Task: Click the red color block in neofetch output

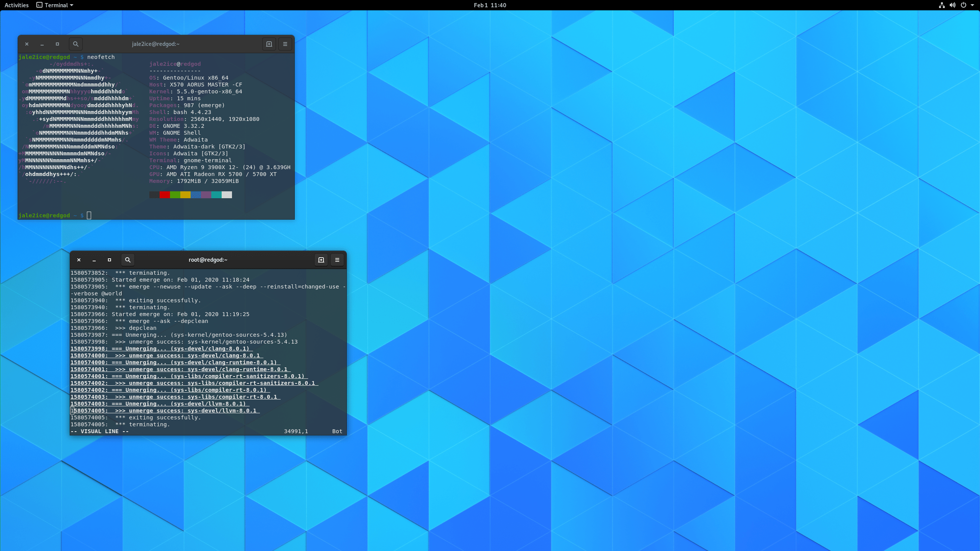Action: pyautogui.click(x=165, y=195)
